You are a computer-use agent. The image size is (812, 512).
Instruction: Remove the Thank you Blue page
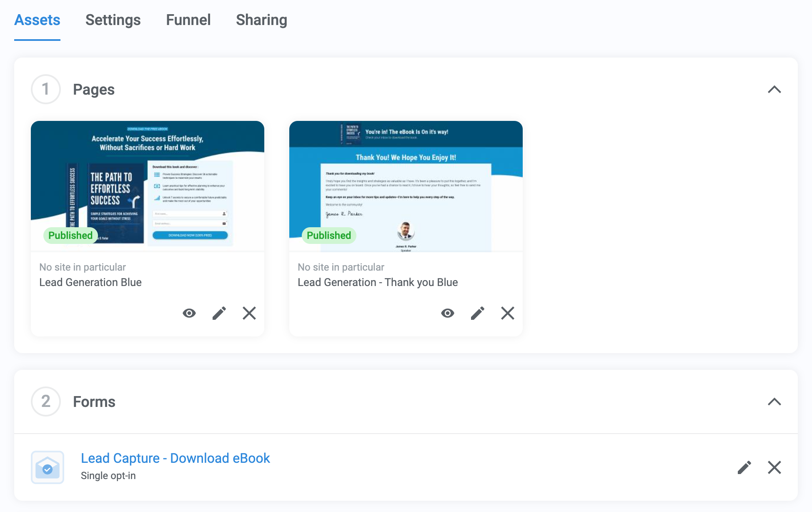508,313
